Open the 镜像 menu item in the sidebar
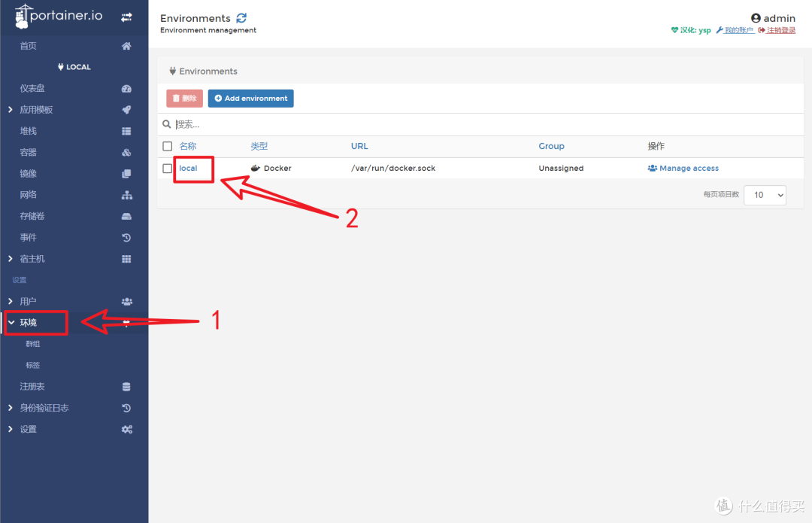Screen dimensions: 812x523 click(x=29, y=174)
